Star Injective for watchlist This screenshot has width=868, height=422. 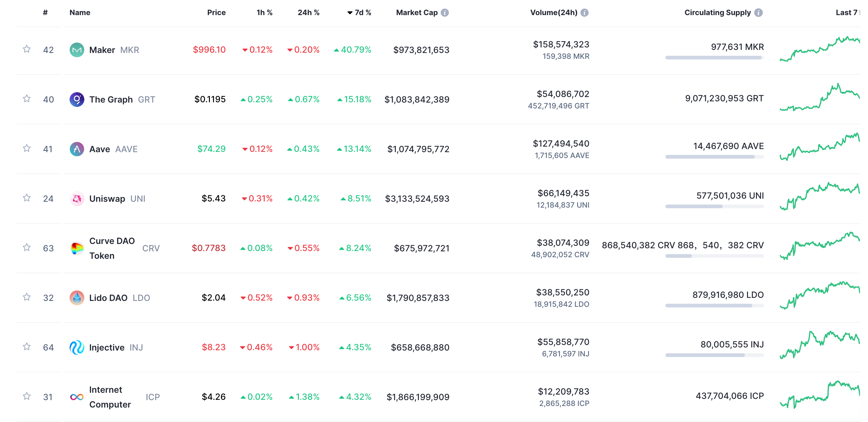pos(26,347)
